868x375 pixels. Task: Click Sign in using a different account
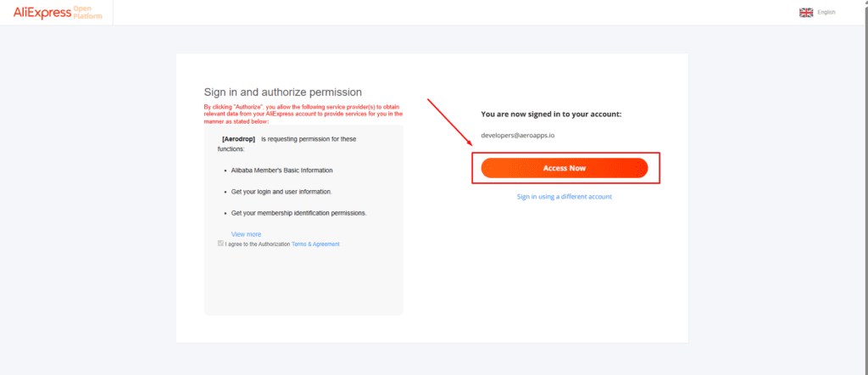[x=564, y=197]
